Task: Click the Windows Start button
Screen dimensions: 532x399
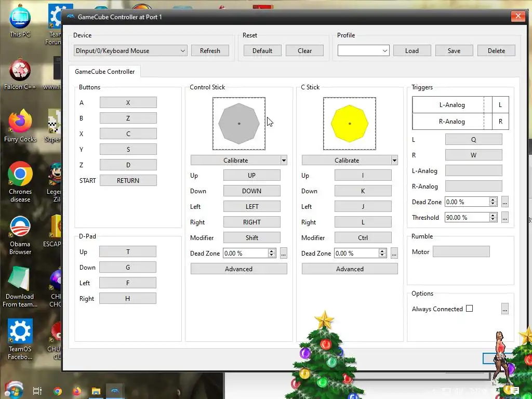Action: (14, 391)
